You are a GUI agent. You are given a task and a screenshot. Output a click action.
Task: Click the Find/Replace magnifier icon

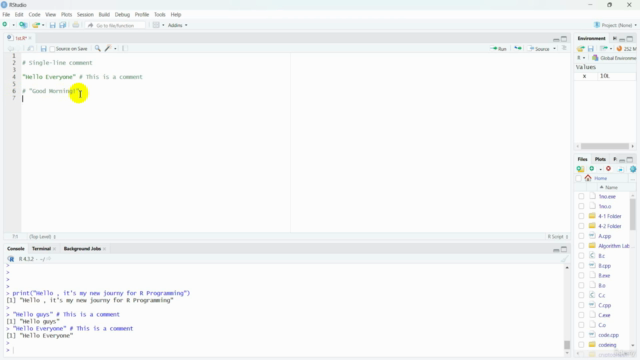(x=98, y=49)
